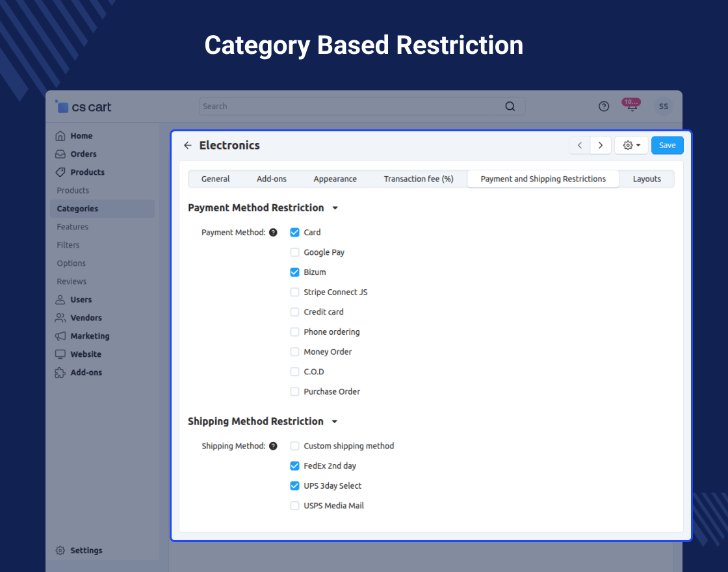Click the Vendors people icon
728x572 pixels.
(60, 318)
